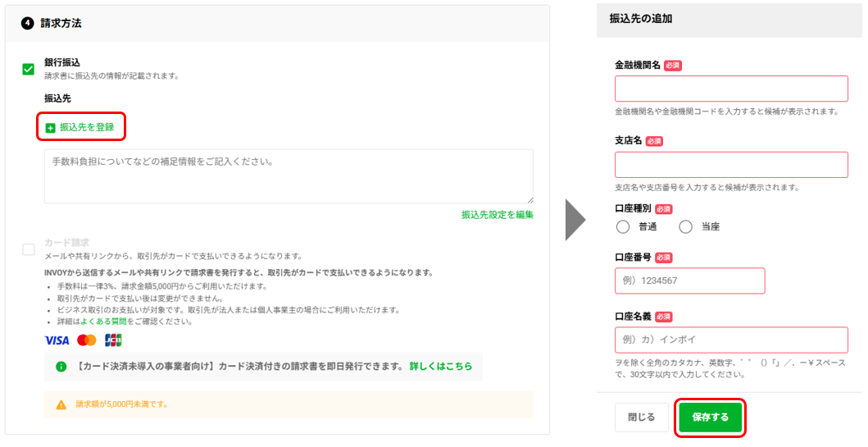Viewport: 868px width, 447px height.
Task: Click the 必須 badge beside 口座名義
Action: pyautogui.click(x=663, y=317)
